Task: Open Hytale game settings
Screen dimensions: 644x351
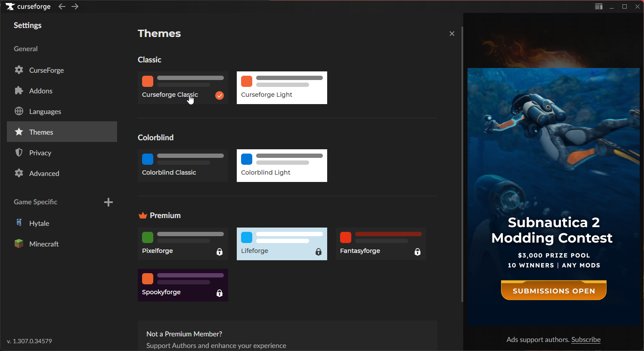Action: coord(62,223)
